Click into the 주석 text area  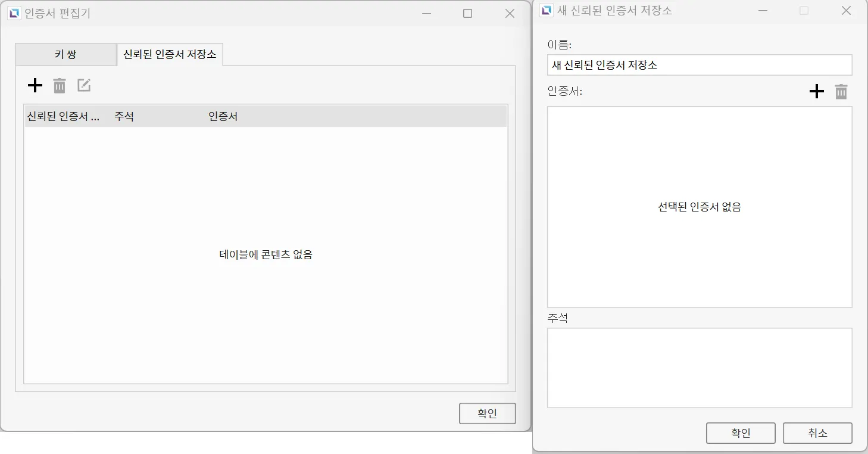pos(699,368)
